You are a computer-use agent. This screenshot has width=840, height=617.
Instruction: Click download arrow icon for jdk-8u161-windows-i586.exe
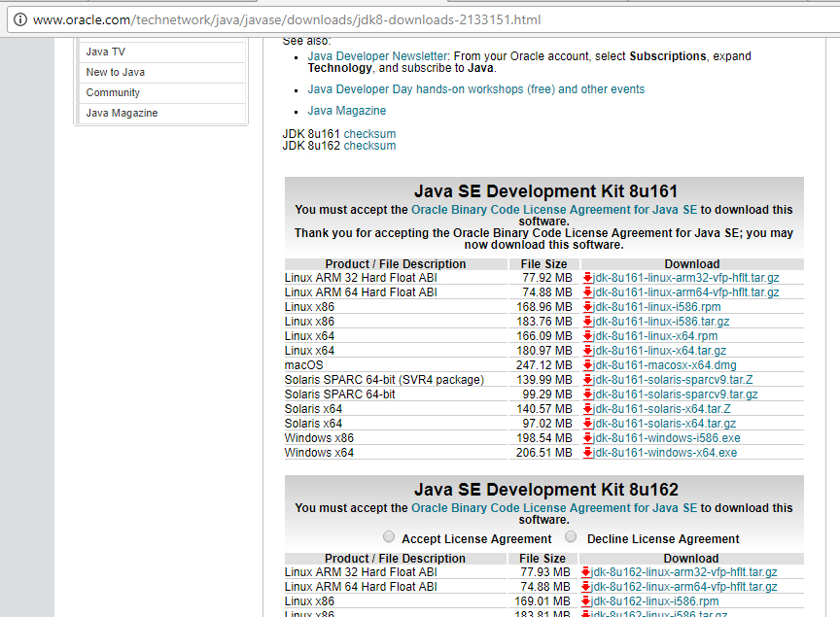pyautogui.click(x=587, y=438)
